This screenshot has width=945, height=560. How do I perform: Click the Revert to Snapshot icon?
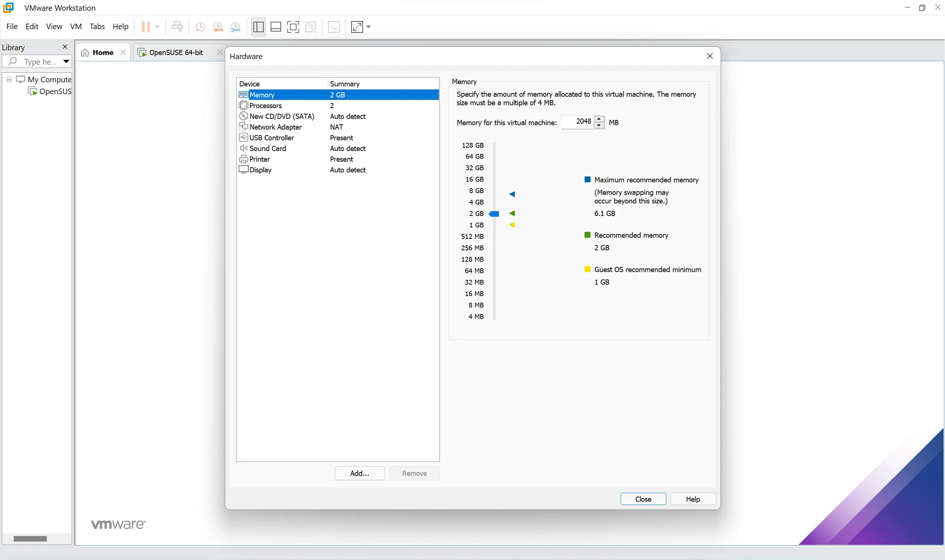218,27
